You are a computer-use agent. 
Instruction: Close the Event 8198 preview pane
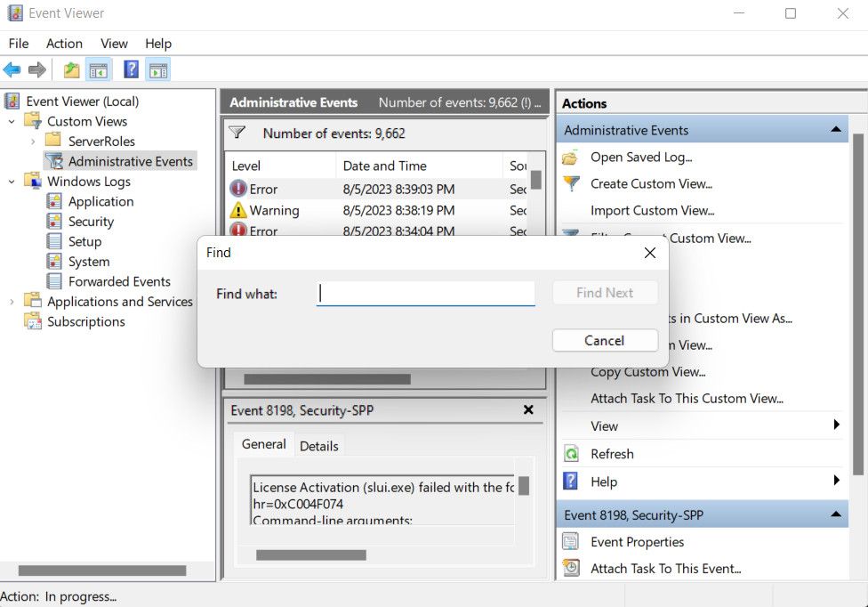click(528, 410)
